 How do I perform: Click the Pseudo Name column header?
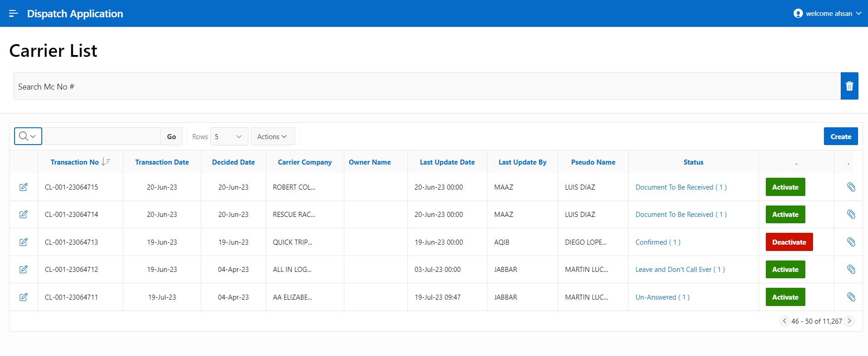(593, 162)
